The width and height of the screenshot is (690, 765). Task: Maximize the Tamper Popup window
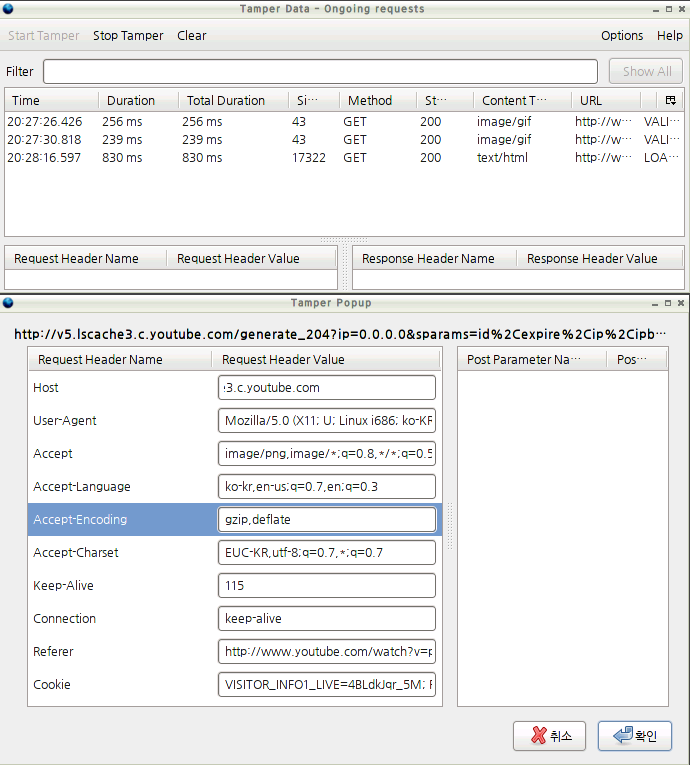coord(668,303)
